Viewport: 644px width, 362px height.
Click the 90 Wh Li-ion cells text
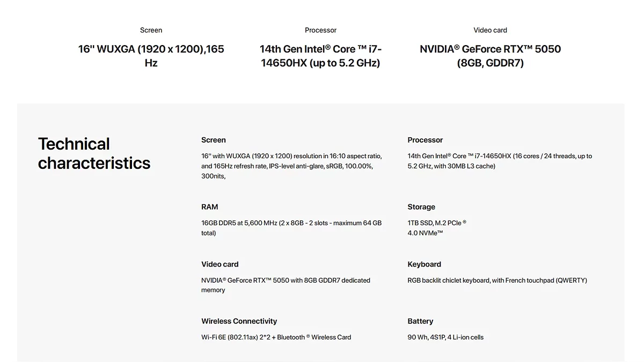click(445, 337)
